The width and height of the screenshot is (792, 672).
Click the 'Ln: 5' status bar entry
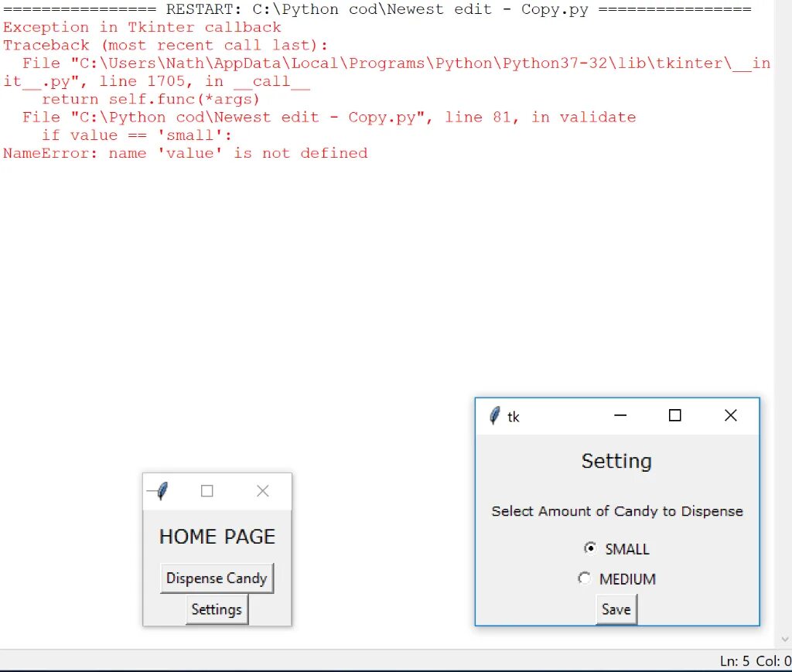(735, 661)
